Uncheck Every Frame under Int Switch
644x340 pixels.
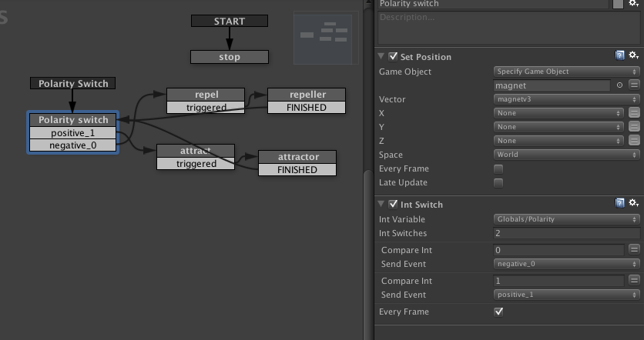[x=498, y=312]
